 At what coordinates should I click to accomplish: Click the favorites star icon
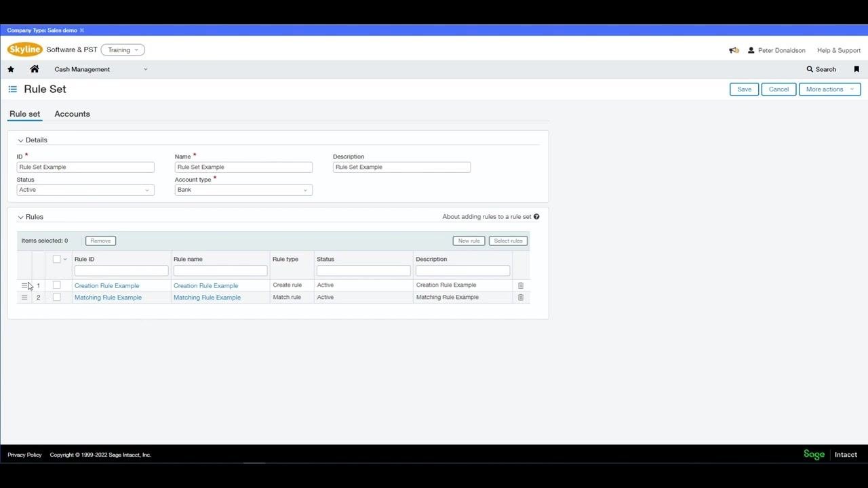click(x=11, y=69)
